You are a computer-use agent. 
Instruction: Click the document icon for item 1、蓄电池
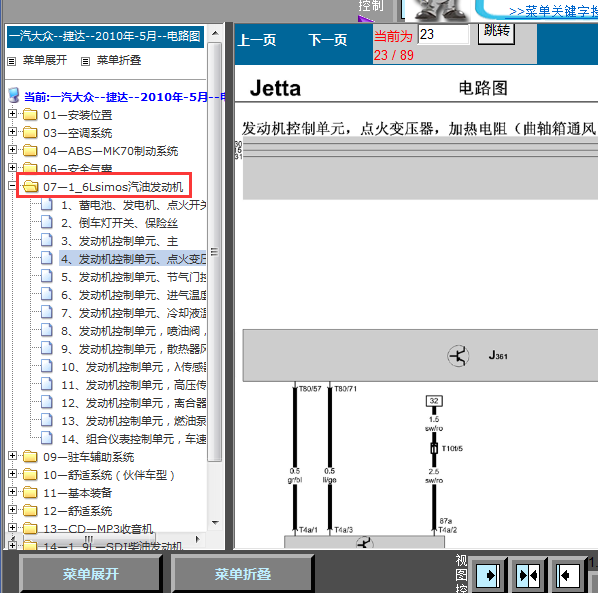click(x=47, y=204)
